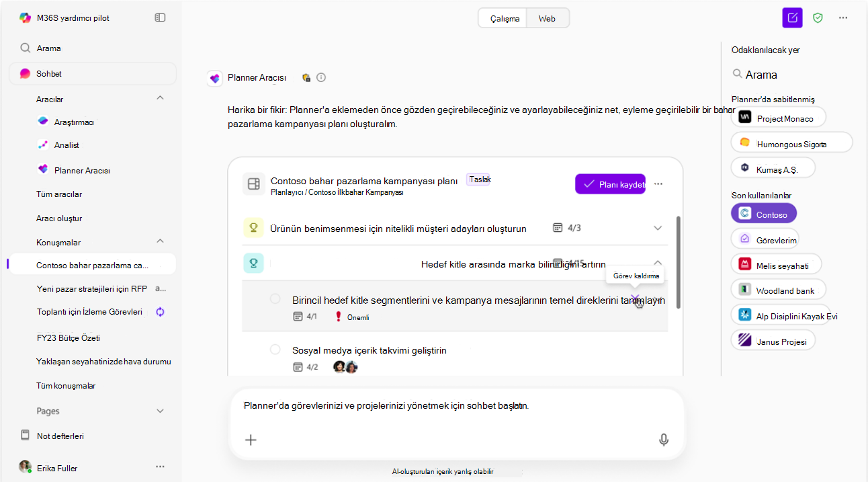The width and height of the screenshot is (868, 482).
Task: Click the teal trophy goal icon
Action: click(253, 264)
